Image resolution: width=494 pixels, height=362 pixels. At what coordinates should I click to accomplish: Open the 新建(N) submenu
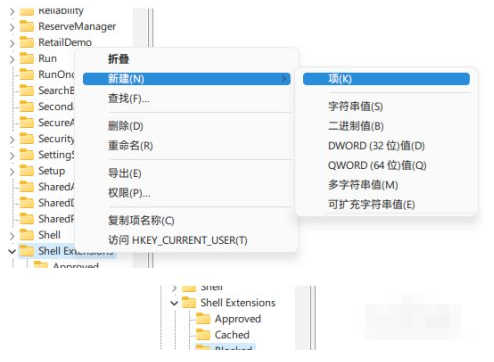pyautogui.click(x=187, y=79)
